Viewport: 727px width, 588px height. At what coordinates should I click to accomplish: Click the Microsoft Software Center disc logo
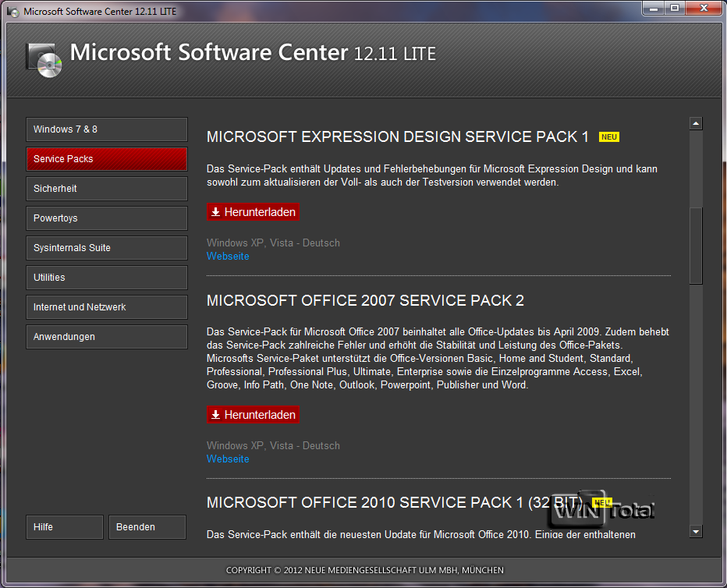pyautogui.click(x=44, y=59)
